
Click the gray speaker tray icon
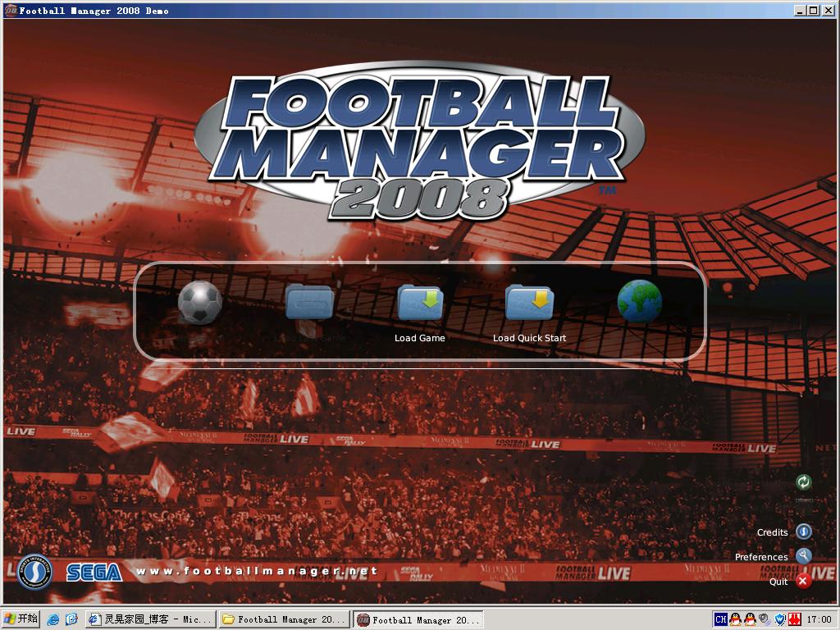[x=765, y=619]
